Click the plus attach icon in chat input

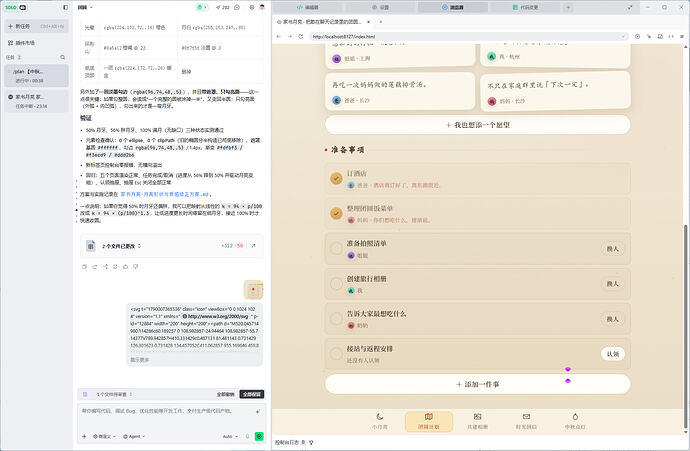(84, 436)
